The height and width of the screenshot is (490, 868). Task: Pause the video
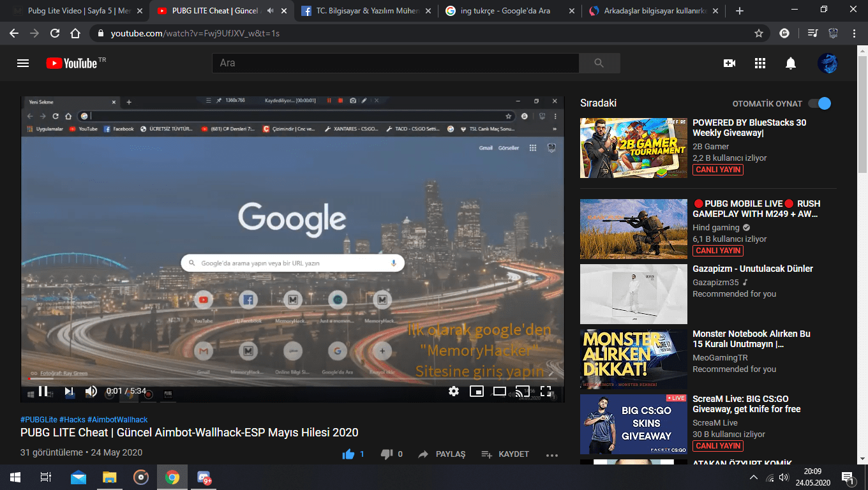pyautogui.click(x=43, y=391)
